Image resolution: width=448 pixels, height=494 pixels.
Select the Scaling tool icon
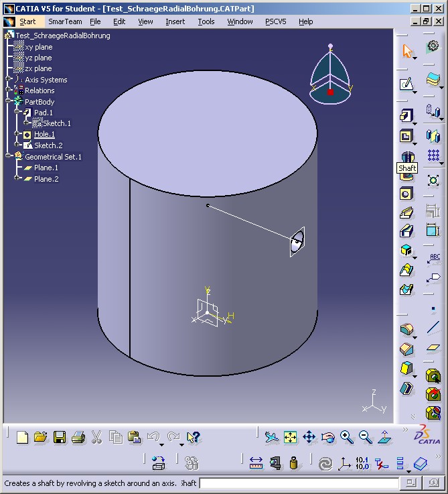[433, 180]
